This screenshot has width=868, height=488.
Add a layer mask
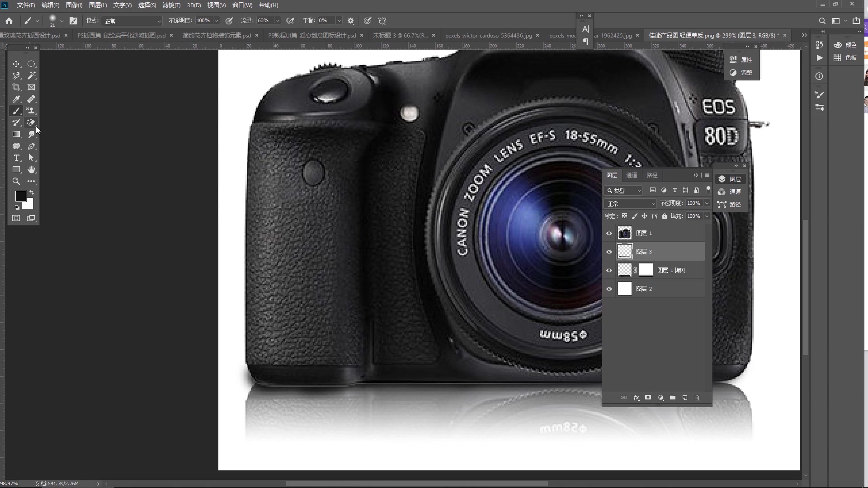pos(648,398)
